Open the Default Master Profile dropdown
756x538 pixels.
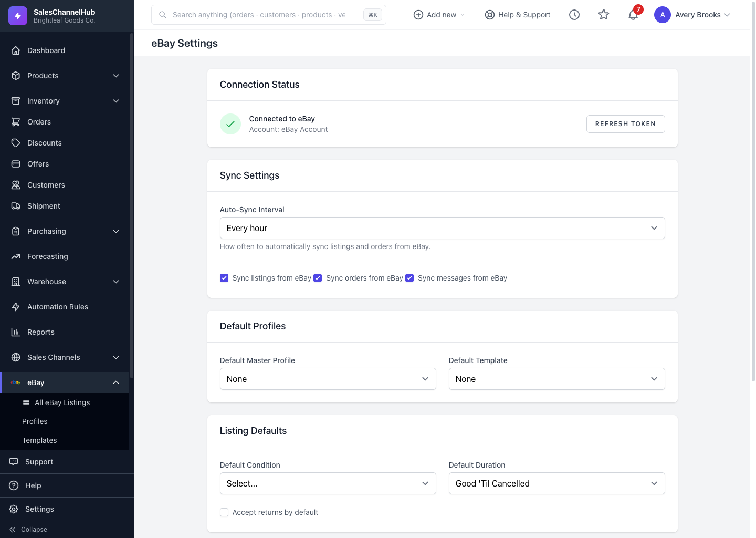click(328, 379)
